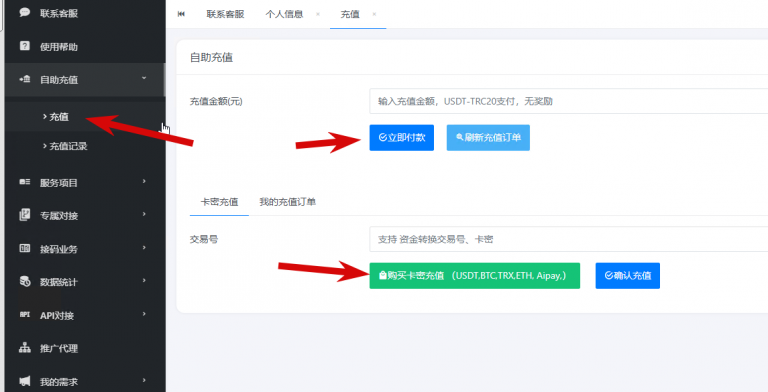
Task: Click the sitemap icon beside 推广代理
Action: (24, 348)
